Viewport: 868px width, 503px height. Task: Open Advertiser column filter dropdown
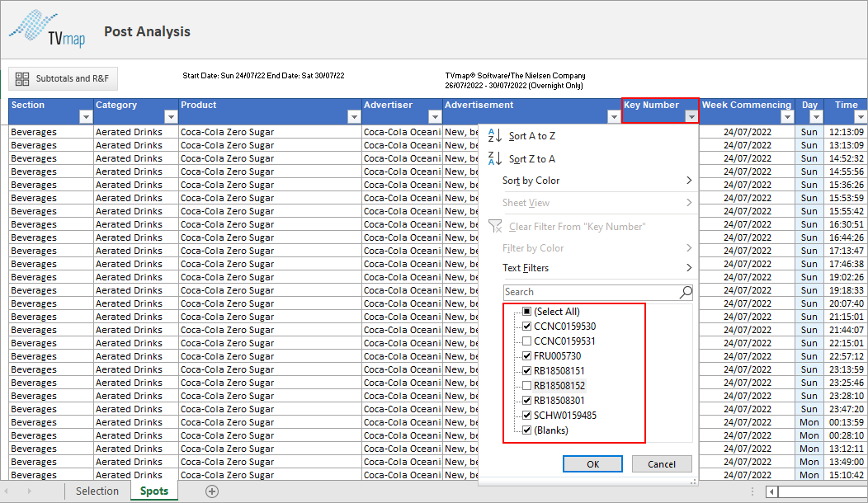(435, 117)
